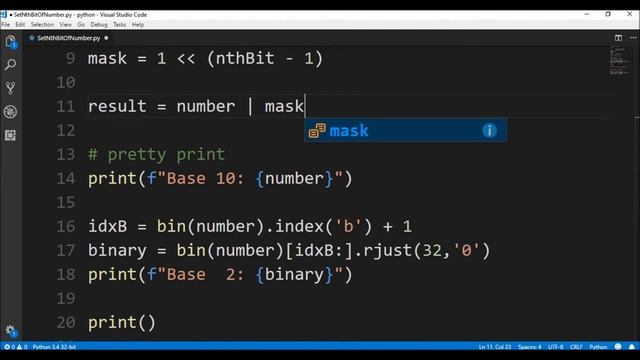Open the editor More Actions ellipsis
The width and height of the screenshot is (640, 360).
[x=633, y=38]
